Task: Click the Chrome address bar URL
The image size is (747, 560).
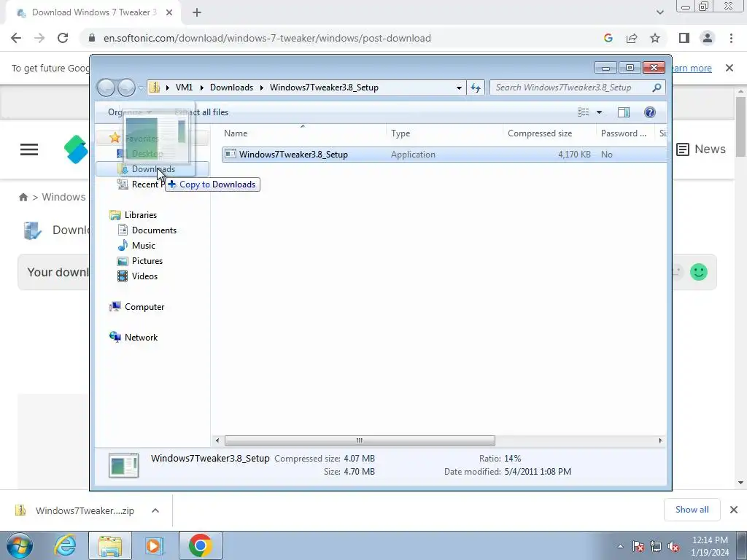Action: pyautogui.click(x=267, y=38)
